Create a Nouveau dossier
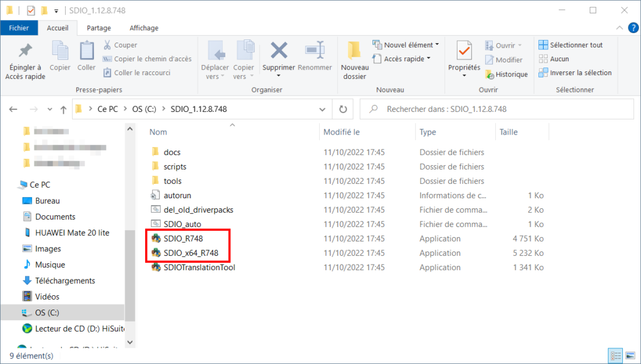Image resolution: width=641 pixels, height=364 pixels. [x=355, y=61]
